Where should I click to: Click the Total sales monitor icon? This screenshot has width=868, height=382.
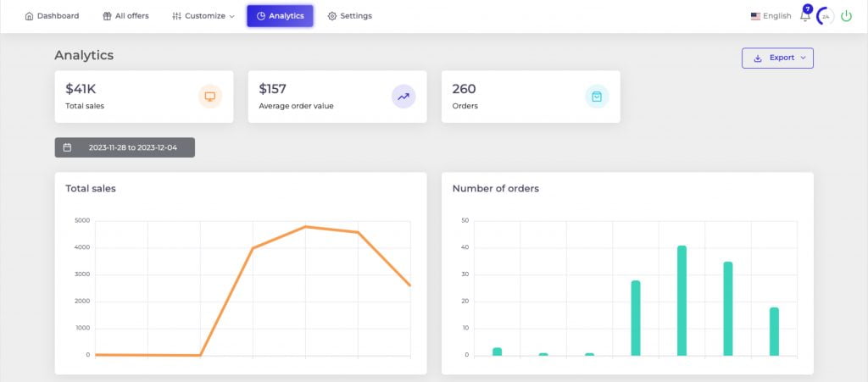click(x=210, y=97)
